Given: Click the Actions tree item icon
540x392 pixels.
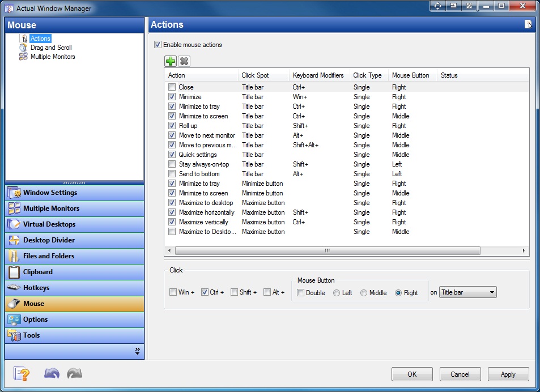Looking at the screenshot, I should point(24,39).
